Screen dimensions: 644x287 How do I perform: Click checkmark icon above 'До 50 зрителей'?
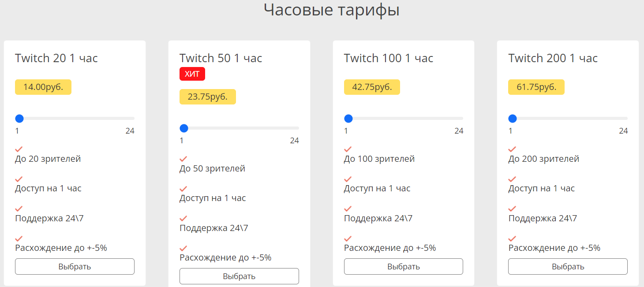tap(183, 159)
